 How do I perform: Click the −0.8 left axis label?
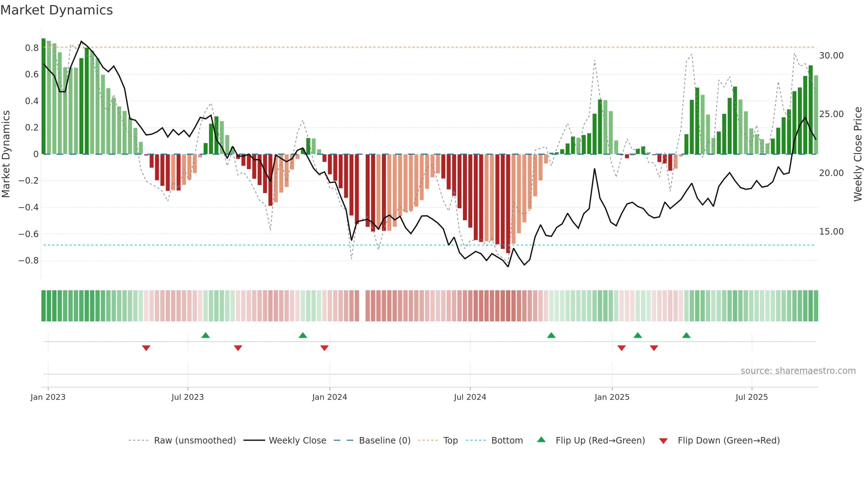click(x=29, y=260)
